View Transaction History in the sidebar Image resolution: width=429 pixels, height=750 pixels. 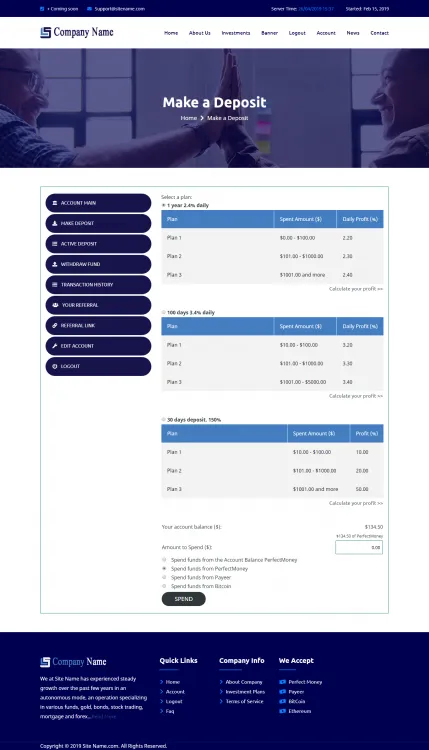coord(99,285)
